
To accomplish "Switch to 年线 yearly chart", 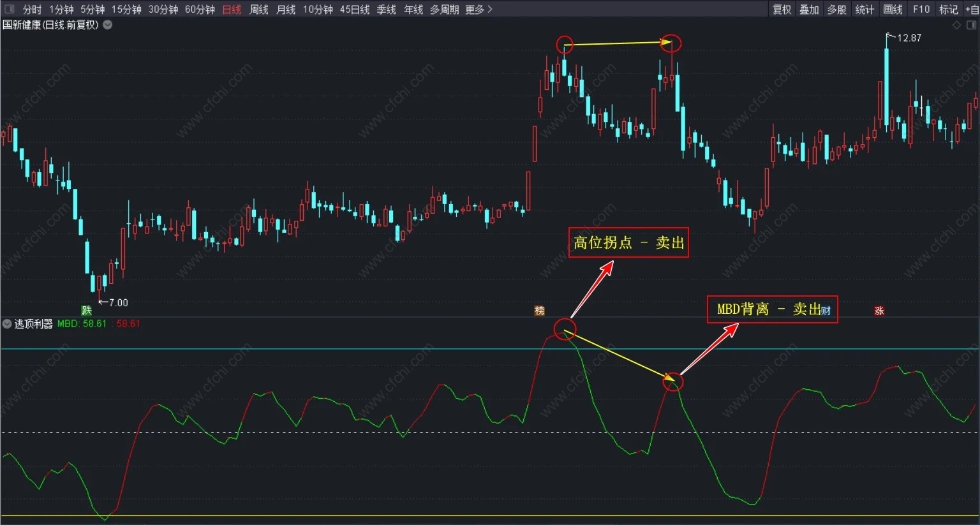I will click(x=413, y=10).
